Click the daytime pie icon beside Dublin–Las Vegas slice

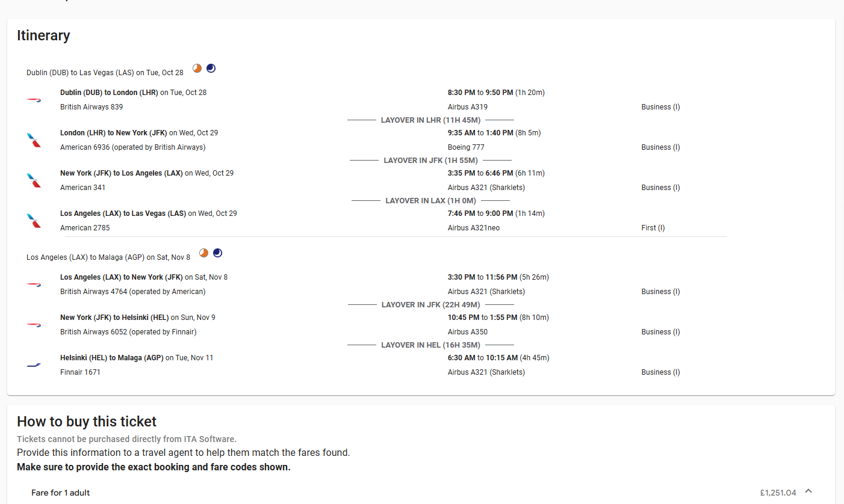point(197,68)
